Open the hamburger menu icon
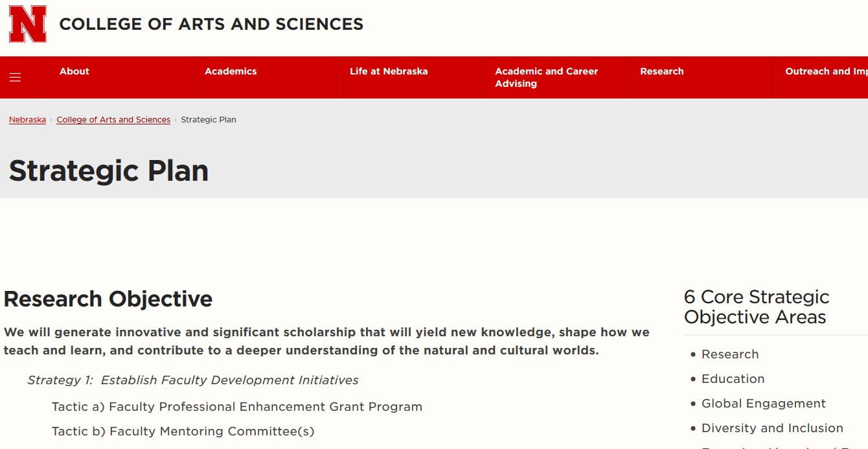 click(15, 78)
